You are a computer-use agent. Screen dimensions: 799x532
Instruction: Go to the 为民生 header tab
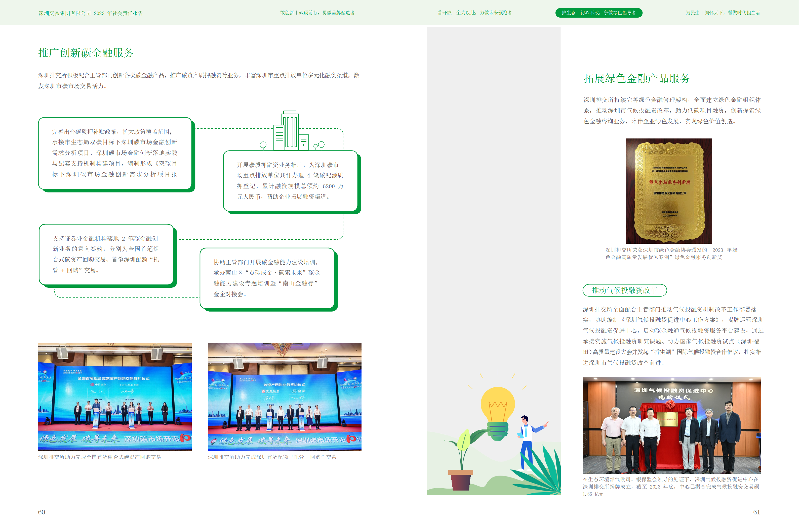coord(723,13)
